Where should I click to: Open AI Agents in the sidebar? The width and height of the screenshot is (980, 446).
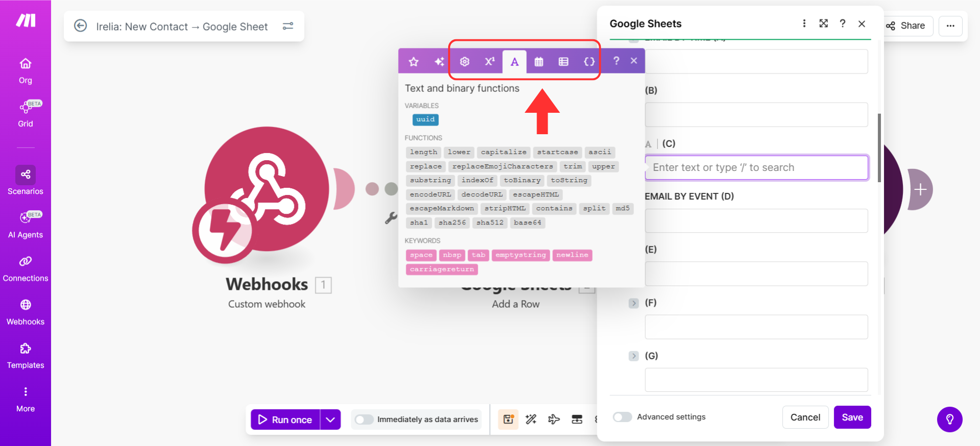tap(26, 225)
